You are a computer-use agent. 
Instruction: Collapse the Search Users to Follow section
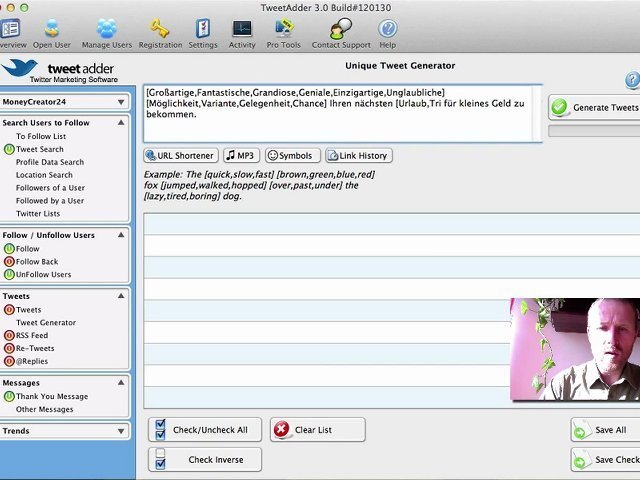122,123
